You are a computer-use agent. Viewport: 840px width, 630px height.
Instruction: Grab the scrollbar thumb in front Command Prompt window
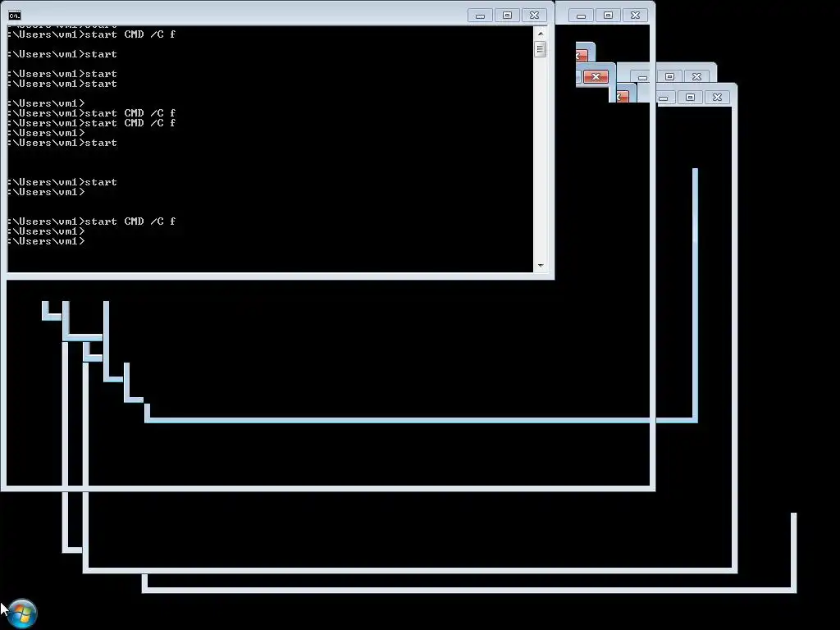pyautogui.click(x=540, y=49)
